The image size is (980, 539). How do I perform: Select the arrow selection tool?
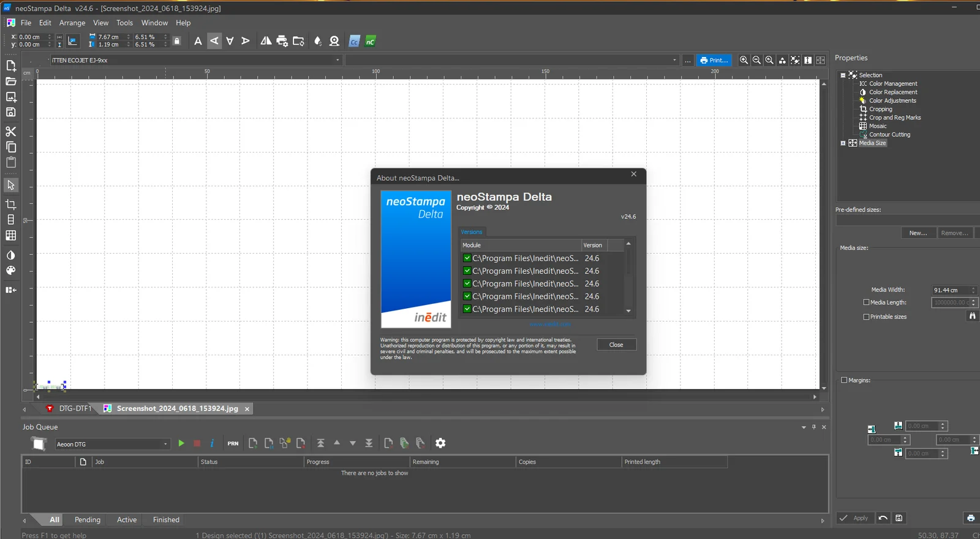click(x=10, y=185)
